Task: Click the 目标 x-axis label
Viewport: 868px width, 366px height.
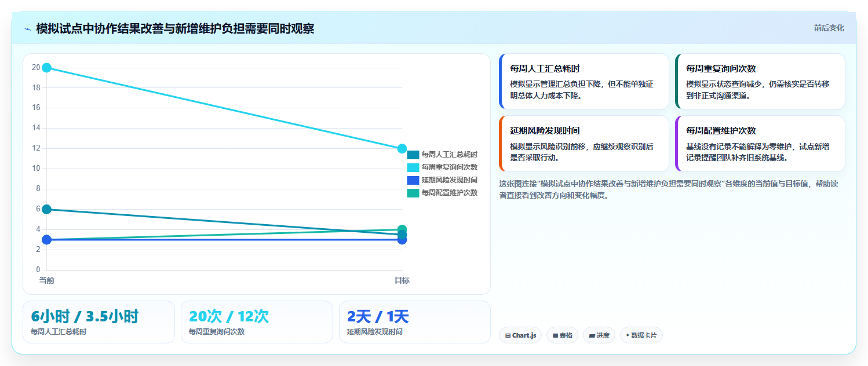Action: pyautogui.click(x=402, y=280)
